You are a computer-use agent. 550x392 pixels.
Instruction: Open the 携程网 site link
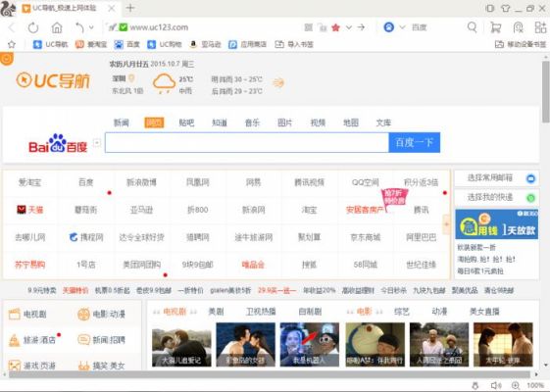[x=86, y=237]
